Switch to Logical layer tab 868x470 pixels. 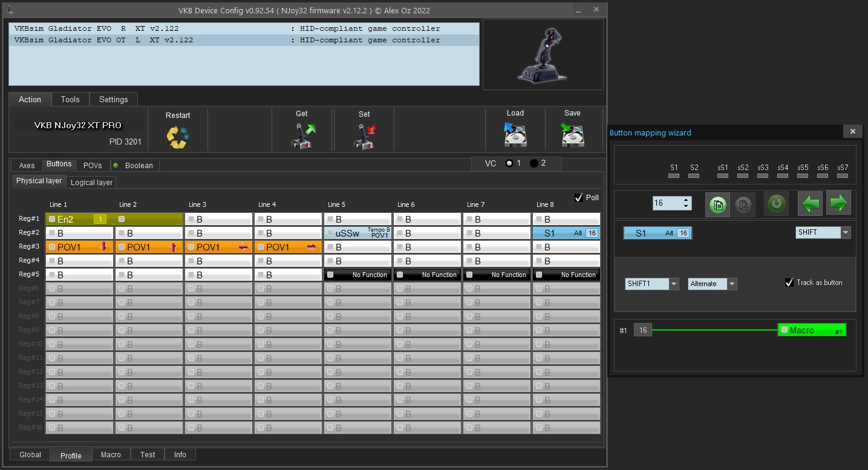(91, 182)
